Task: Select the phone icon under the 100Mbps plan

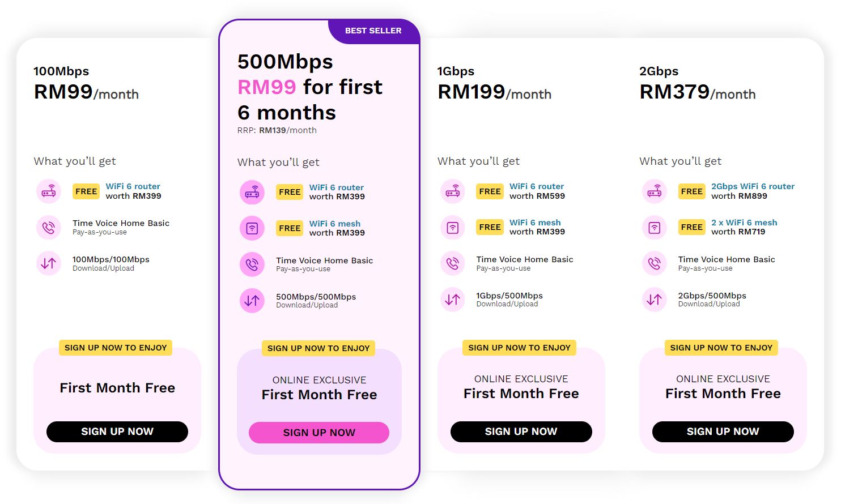Action: point(49,227)
